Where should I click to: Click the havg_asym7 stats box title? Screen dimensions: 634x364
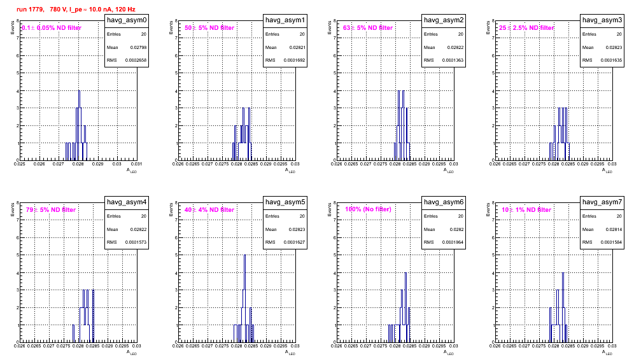click(602, 202)
